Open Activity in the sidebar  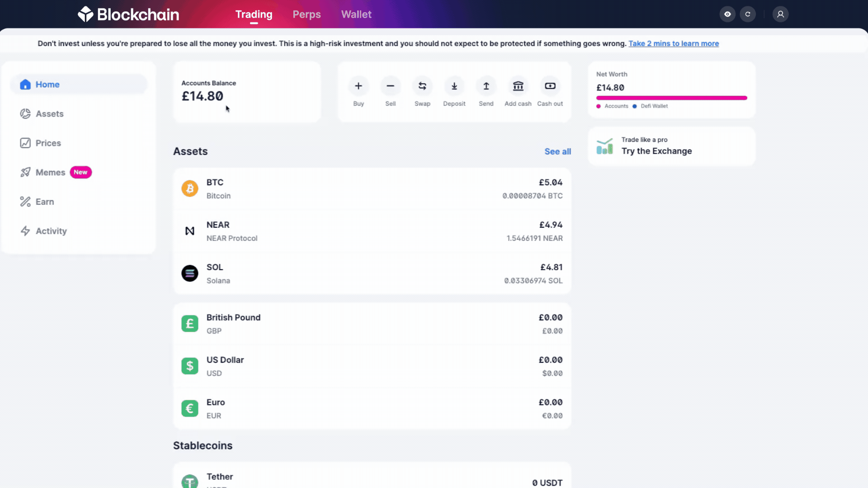click(79, 231)
